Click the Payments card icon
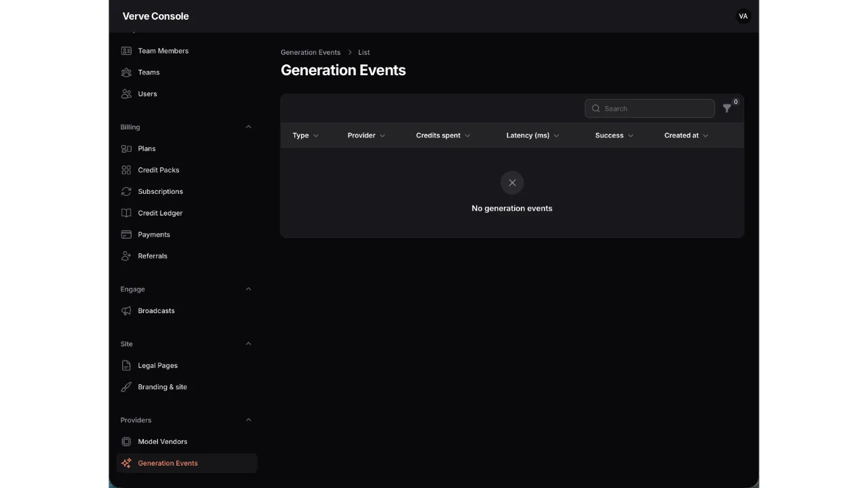868x488 pixels. tap(126, 235)
